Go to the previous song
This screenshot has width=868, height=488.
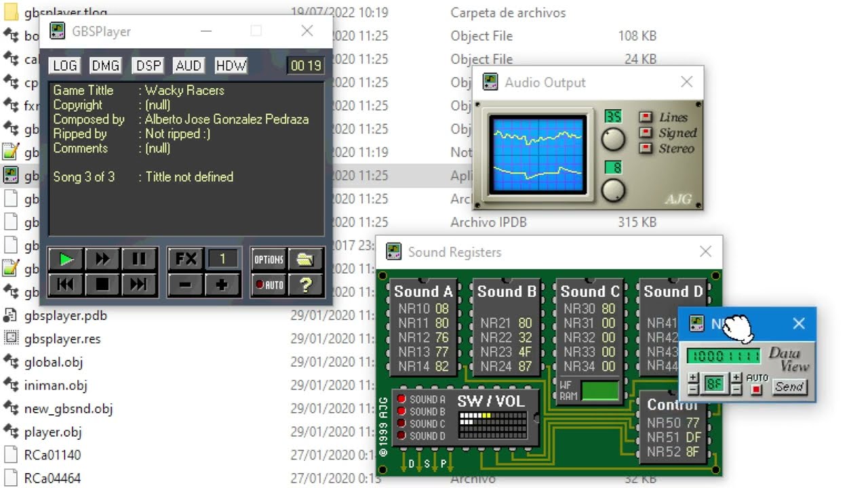66,285
